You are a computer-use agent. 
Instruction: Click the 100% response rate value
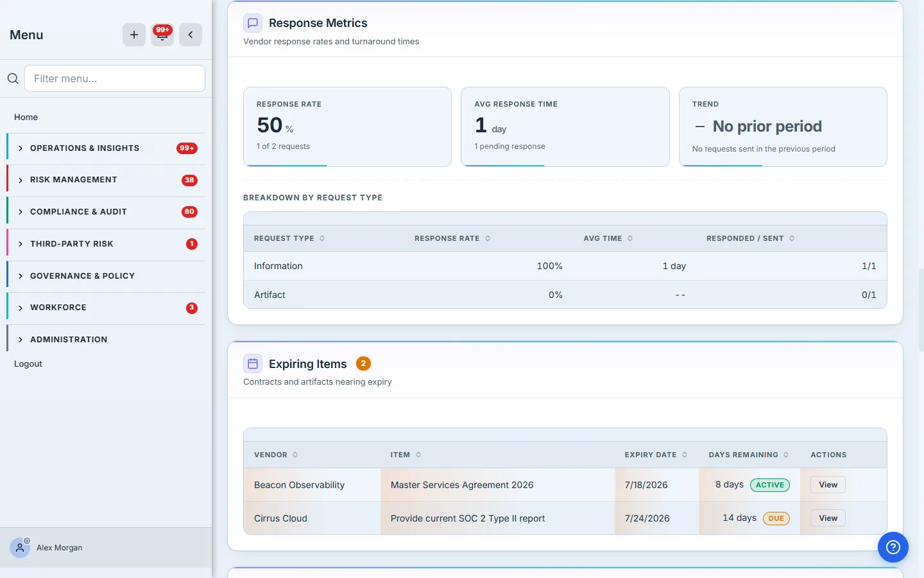(550, 266)
